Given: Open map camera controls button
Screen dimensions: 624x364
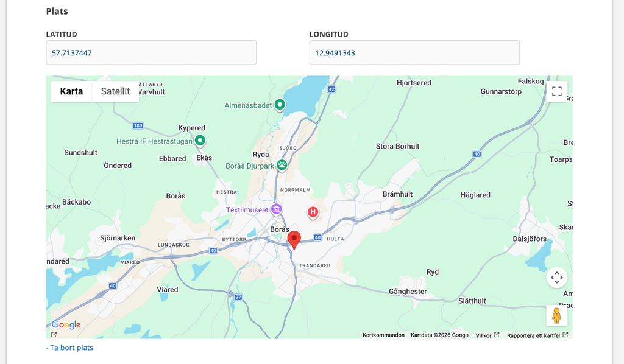Looking at the screenshot, I should tap(556, 278).
